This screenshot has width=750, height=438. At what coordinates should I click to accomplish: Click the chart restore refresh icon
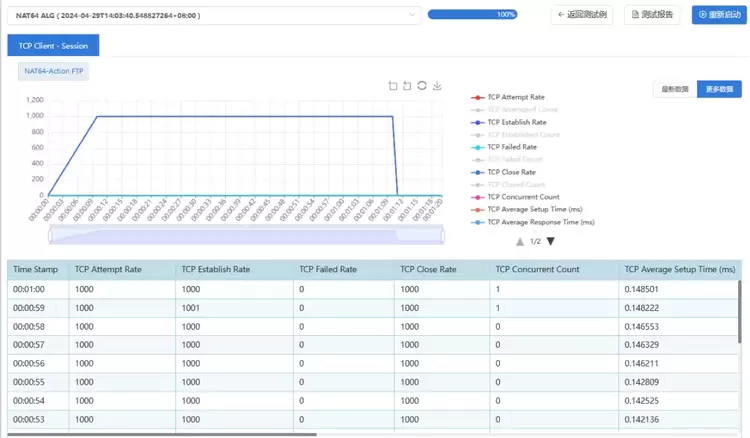click(422, 86)
